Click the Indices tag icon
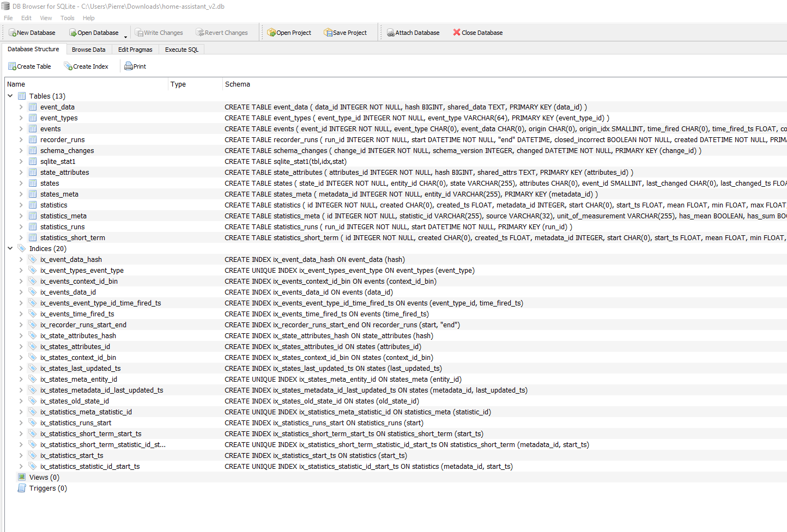 point(22,248)
